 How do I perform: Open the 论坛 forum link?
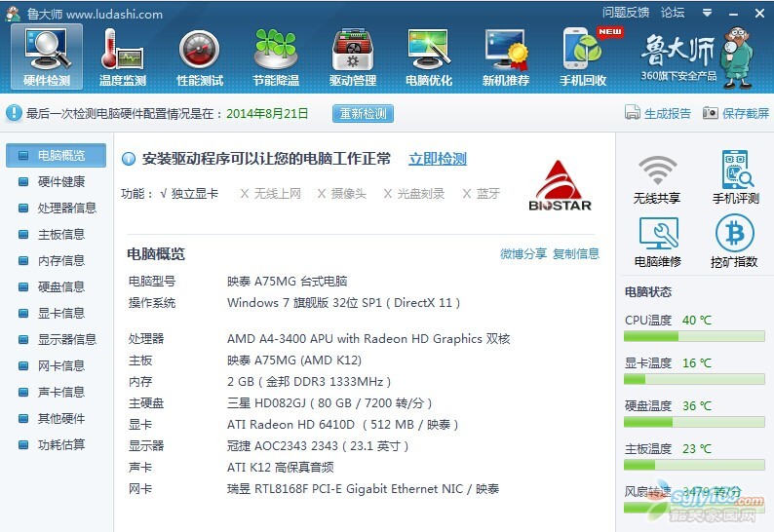[x=673, y=13]
